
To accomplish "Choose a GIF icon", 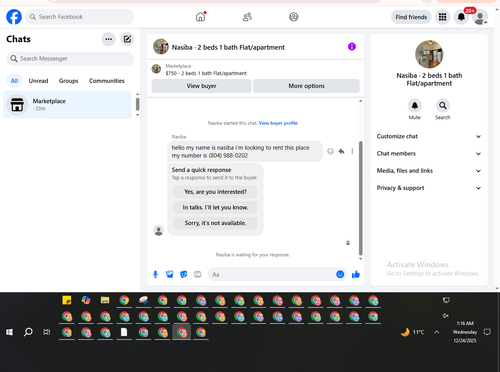I will tap(198, 274).
